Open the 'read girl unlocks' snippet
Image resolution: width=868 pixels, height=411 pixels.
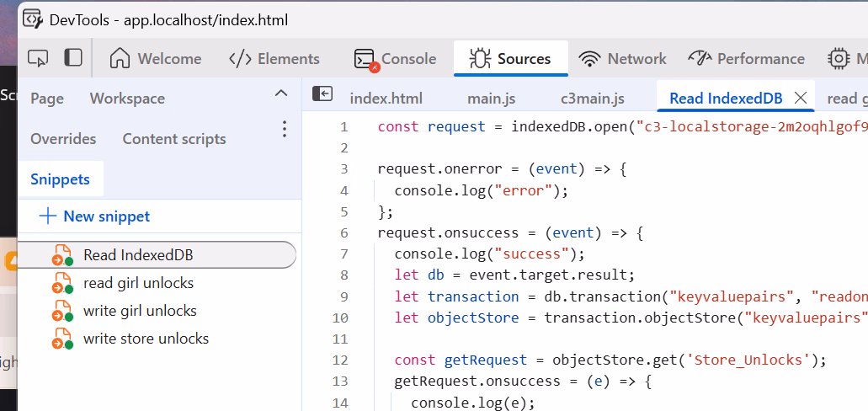tap(138, 283)
